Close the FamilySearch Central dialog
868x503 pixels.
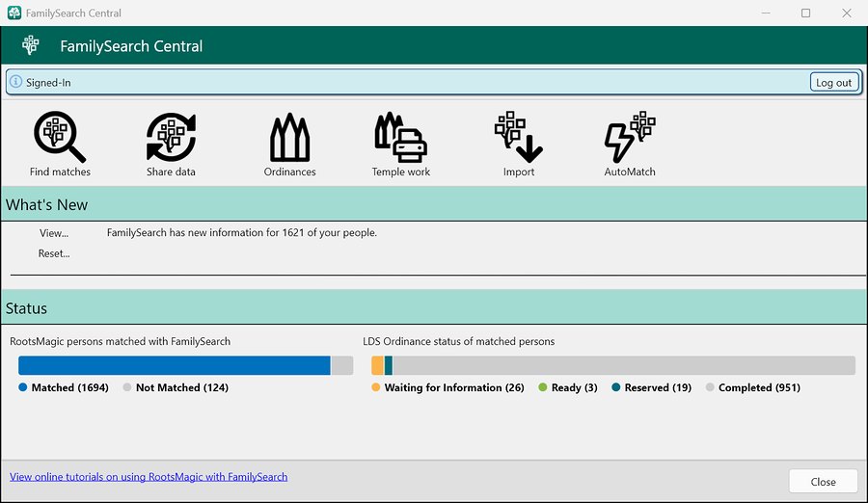click(x=824, y=482)
